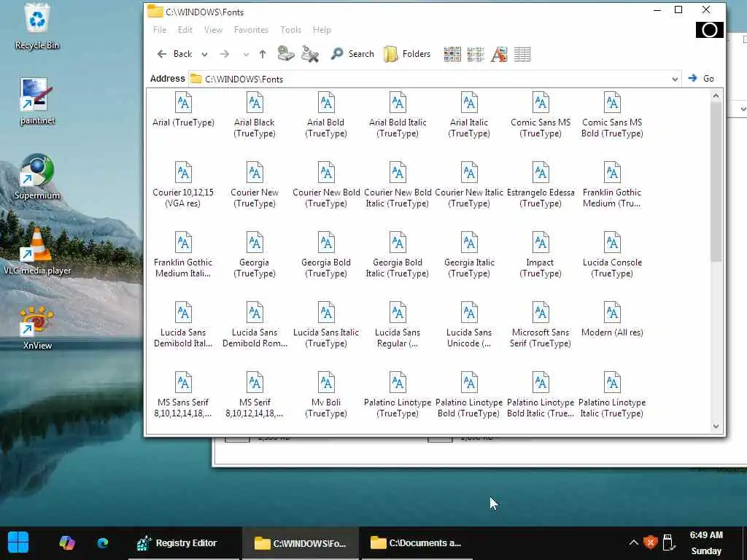Select the Georgia Bold Italic font
747x560 pixels.
[398, 254]
